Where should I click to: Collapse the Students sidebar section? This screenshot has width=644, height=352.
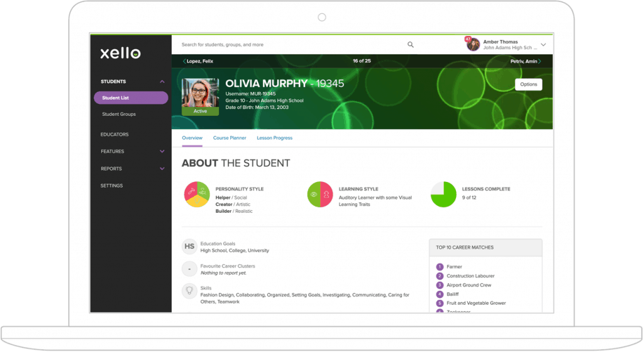click(162, 82)
